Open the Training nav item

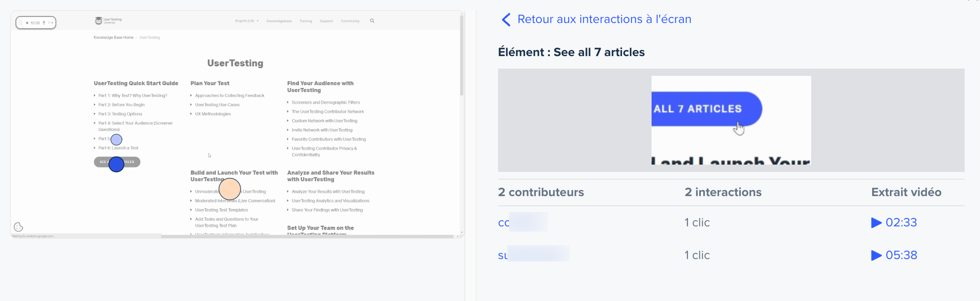coord(306,21)
